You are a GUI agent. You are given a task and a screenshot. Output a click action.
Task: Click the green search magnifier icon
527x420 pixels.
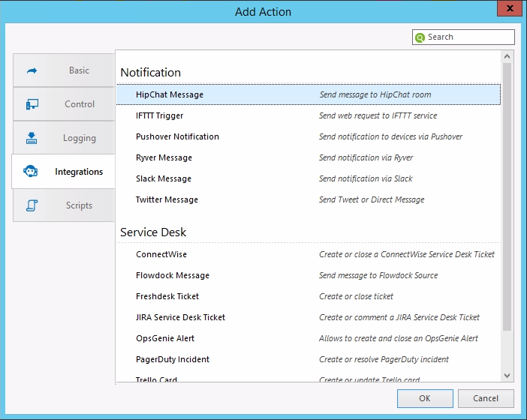coord(420,37)
